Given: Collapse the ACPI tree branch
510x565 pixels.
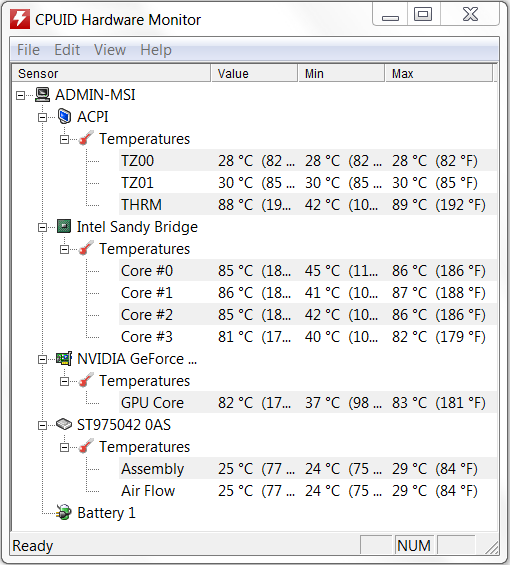Looking at the screenshot, I should pyautogui.click(x=43, y=117).
